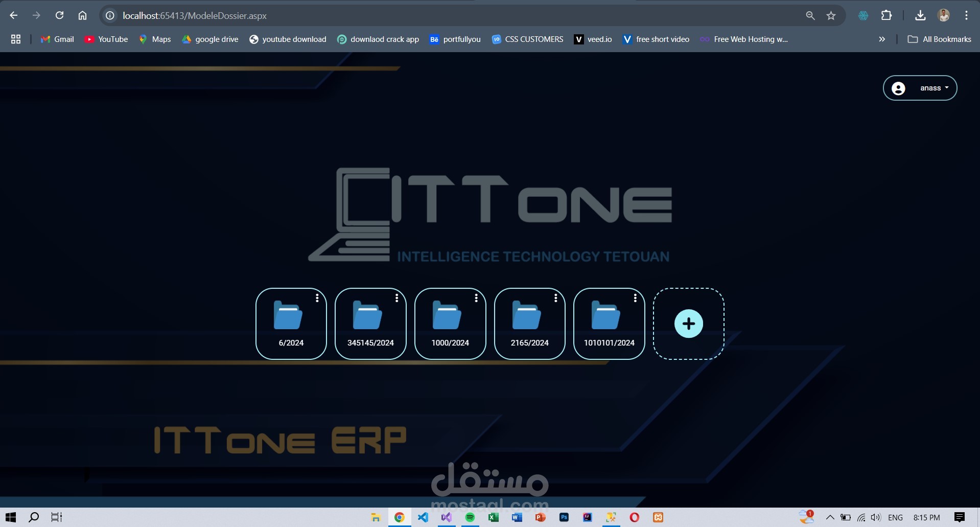
Task: Open the 6/2024 folder icon
Action: (288, 315)
